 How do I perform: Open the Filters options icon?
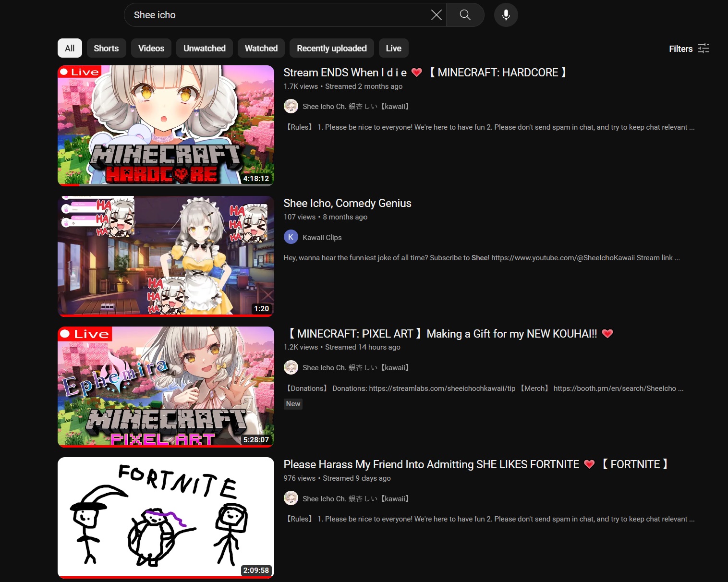tap(704, 48)
